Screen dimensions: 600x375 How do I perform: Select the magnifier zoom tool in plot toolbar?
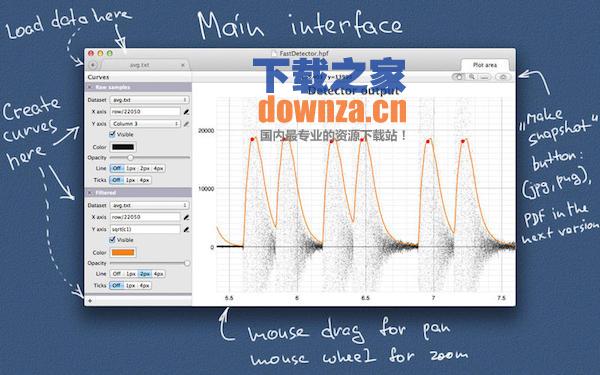pyautogui.click(x=472, y=77)
